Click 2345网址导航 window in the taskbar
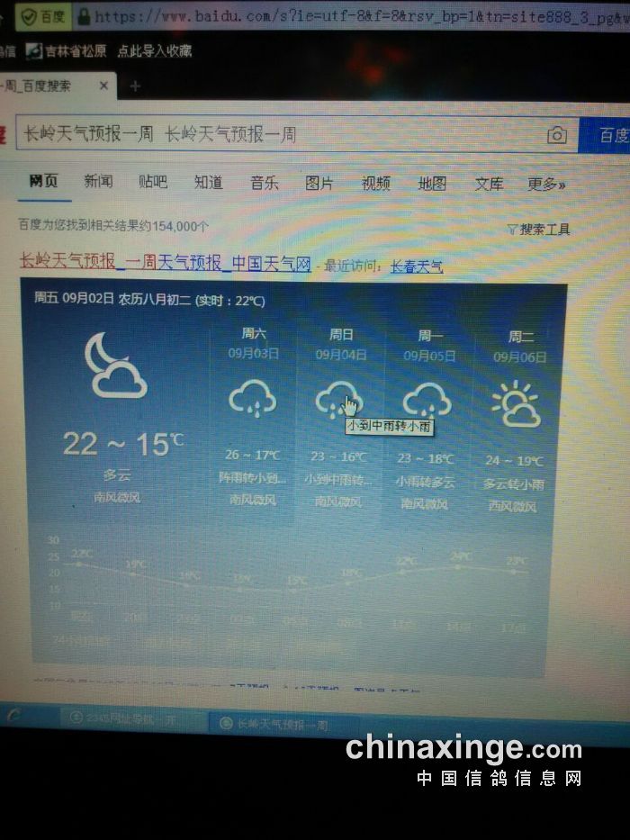The width and height of the screenshot is (630, 840). point(130,718)
